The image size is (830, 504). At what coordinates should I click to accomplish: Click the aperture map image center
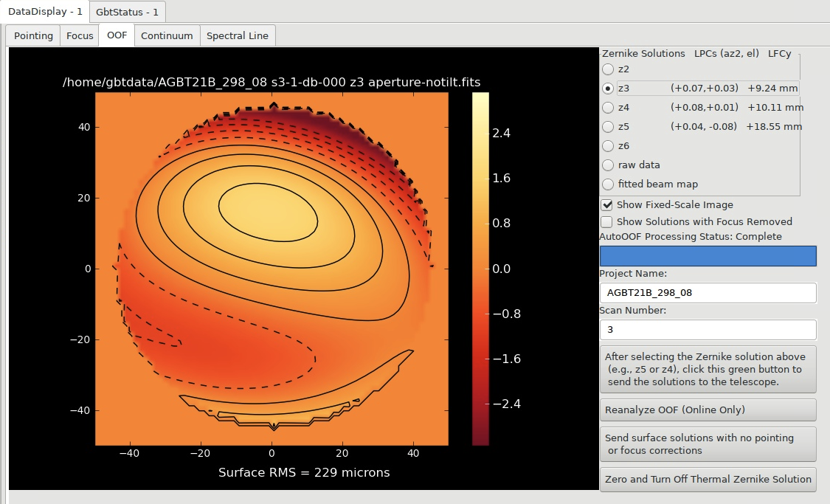click(272, 269)
